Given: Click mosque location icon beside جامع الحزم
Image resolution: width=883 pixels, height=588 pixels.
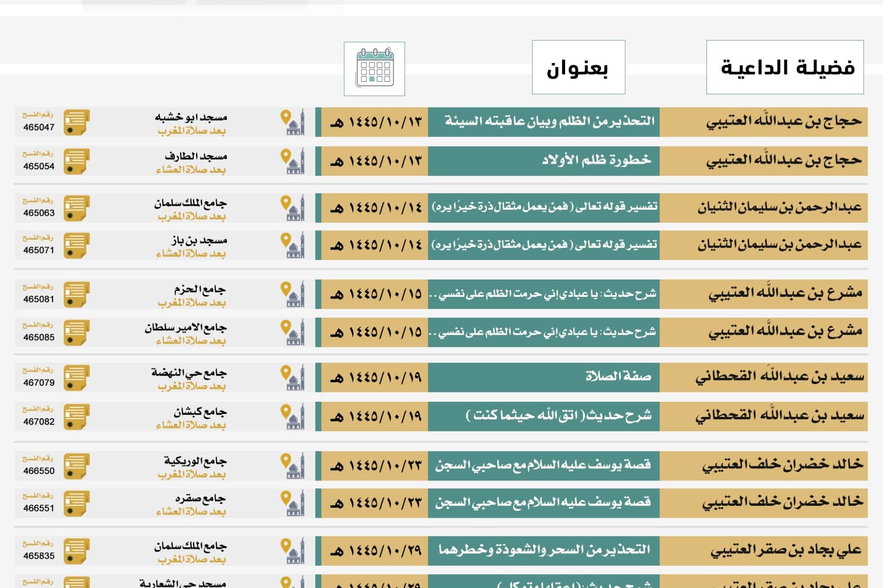Looking at the screenshot, I should (293, 294).
